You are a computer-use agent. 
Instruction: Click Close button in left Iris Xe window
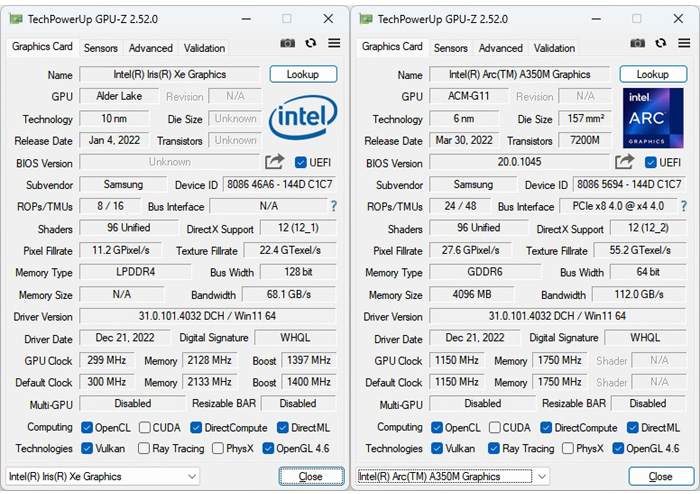tap(311, 477)
